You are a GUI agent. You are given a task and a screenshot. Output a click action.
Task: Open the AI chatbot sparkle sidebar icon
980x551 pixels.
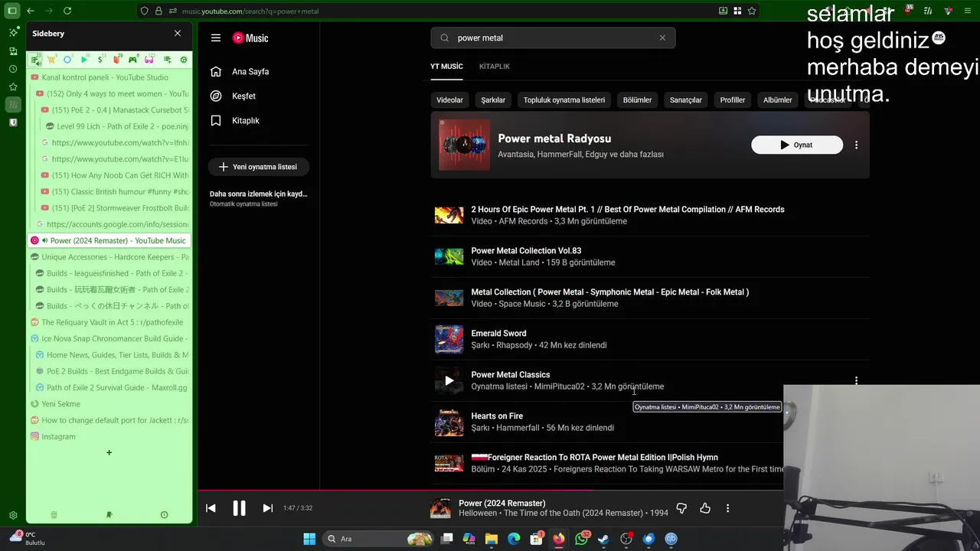point(13,32)
